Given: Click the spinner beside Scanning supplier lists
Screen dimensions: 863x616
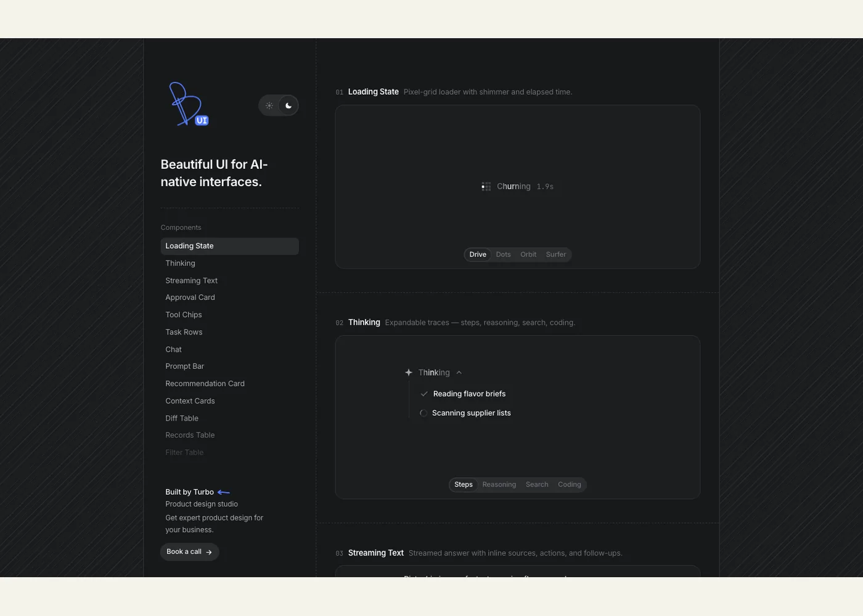Looking at the screenshot, I should [x=423, y=413].
